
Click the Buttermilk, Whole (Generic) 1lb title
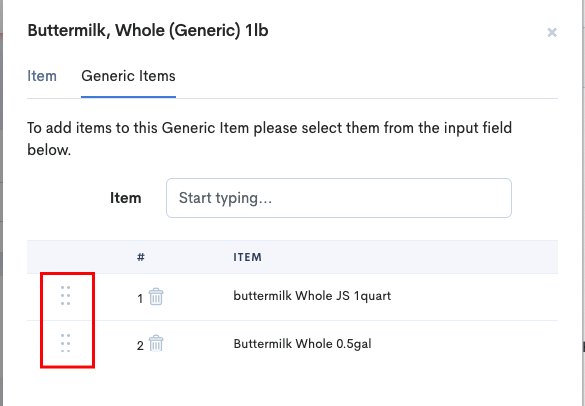click(148, 30)
